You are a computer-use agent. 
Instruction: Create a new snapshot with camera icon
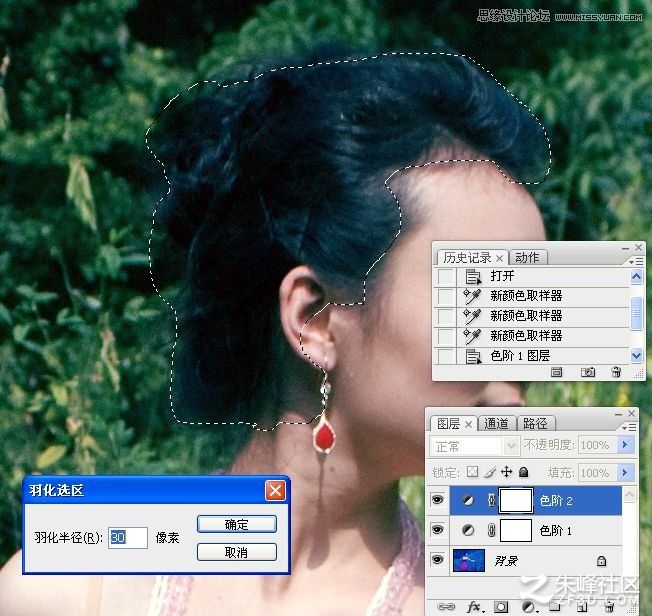click(587, 372)
